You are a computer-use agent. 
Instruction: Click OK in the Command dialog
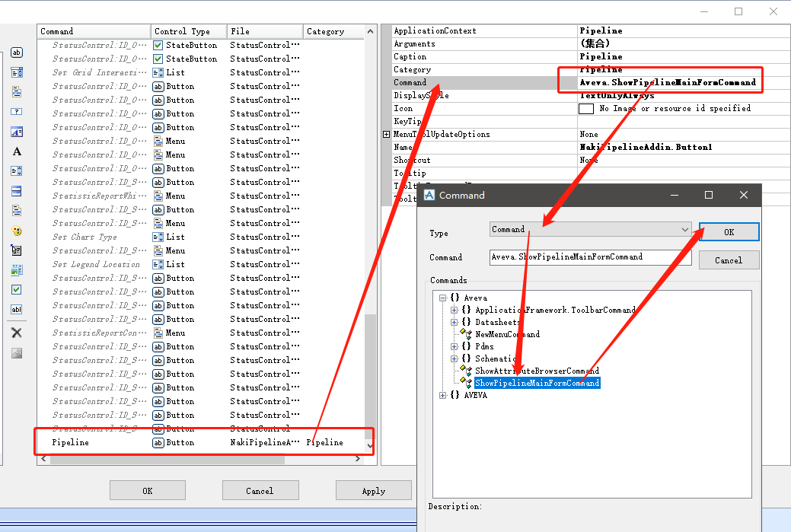728,231
